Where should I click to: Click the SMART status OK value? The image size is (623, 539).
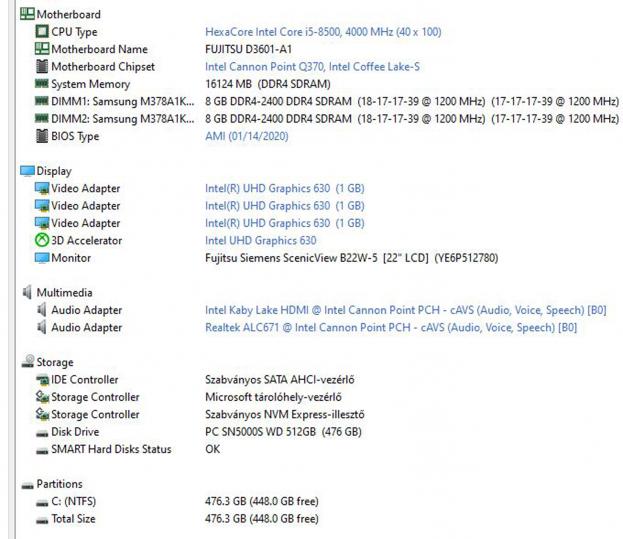(x=213, y=449)
